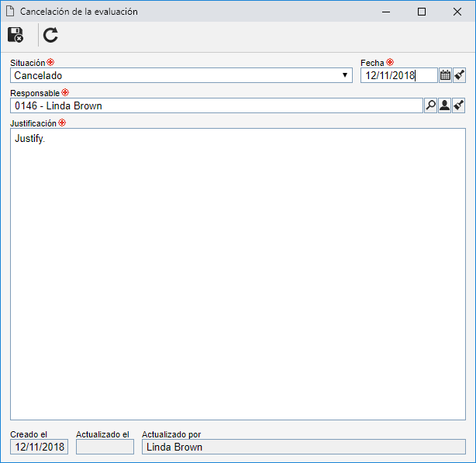The image size is (476, 463).
Task: Click the Fecha date input field
Action: [399, 75]
